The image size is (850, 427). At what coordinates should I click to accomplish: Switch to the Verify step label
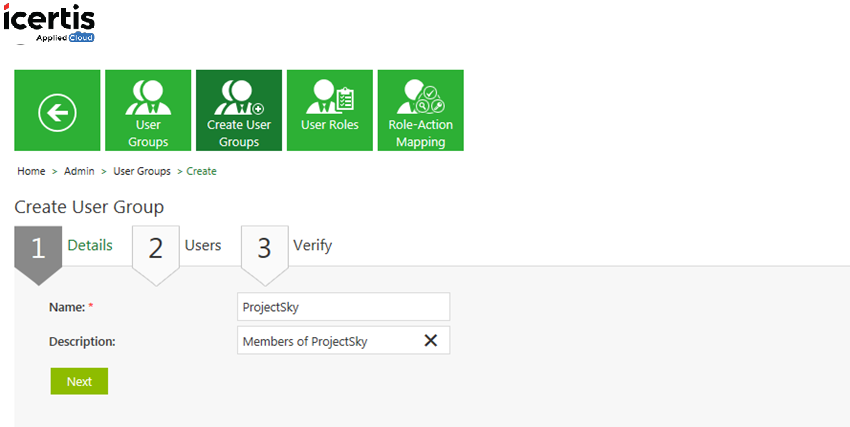click(312, 245)
